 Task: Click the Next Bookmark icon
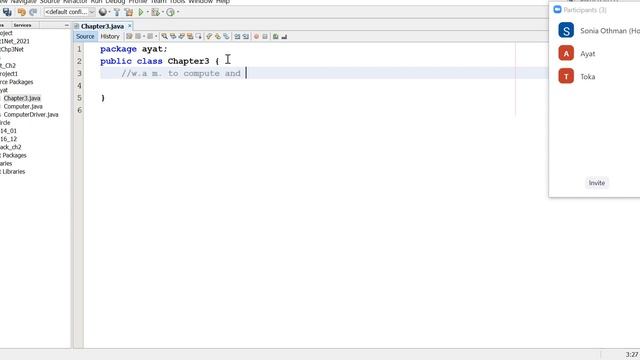coord(218,36)
